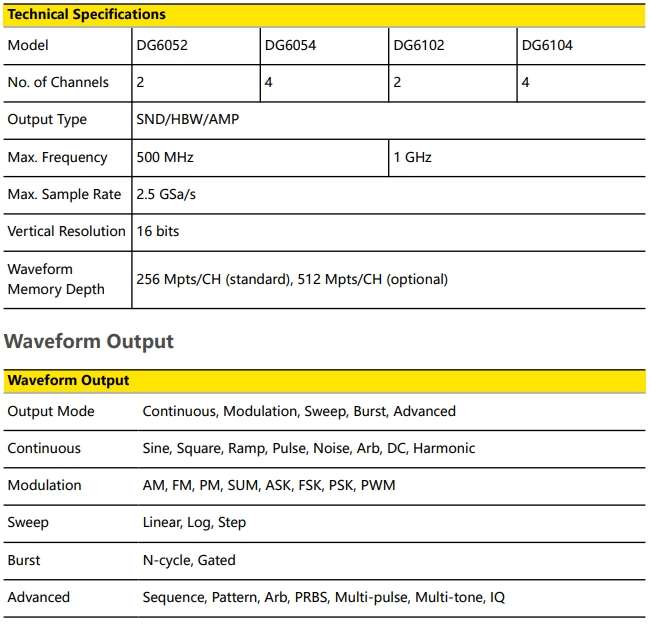This screenshot has height=624, width=650.
Task: Click the DG6104 model column heading
Action: (x=547, y=45)
